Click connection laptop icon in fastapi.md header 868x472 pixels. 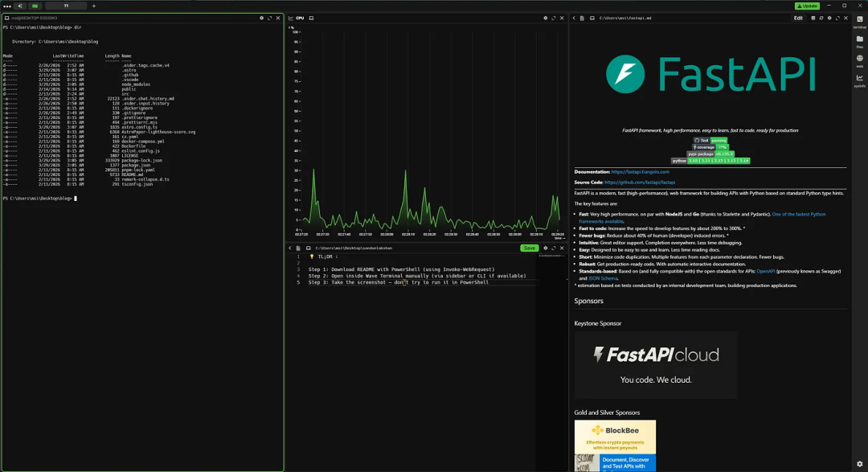pos(592,18)
